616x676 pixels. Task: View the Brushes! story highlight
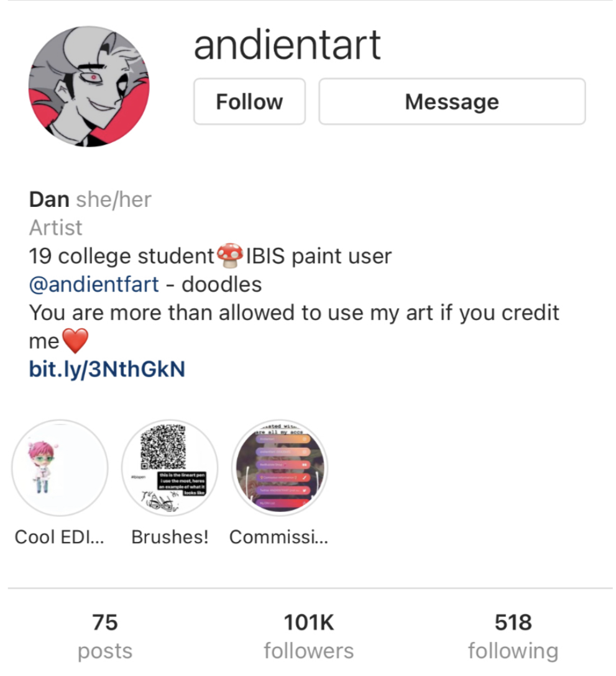(170, 468)
